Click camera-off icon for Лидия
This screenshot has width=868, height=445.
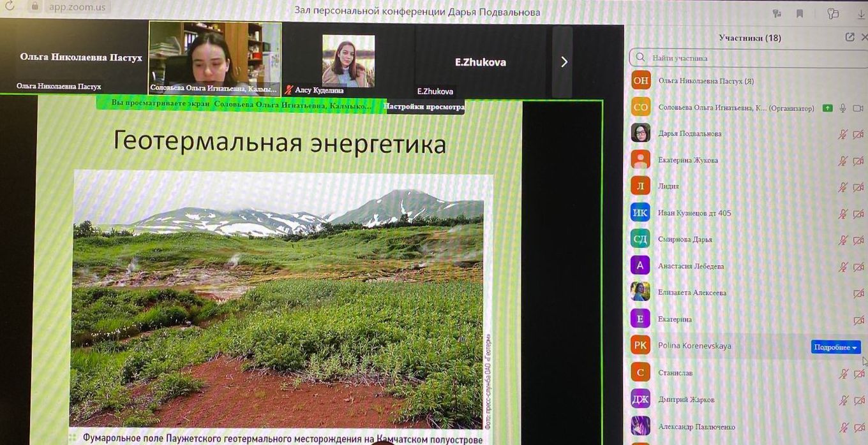point(858,187)
